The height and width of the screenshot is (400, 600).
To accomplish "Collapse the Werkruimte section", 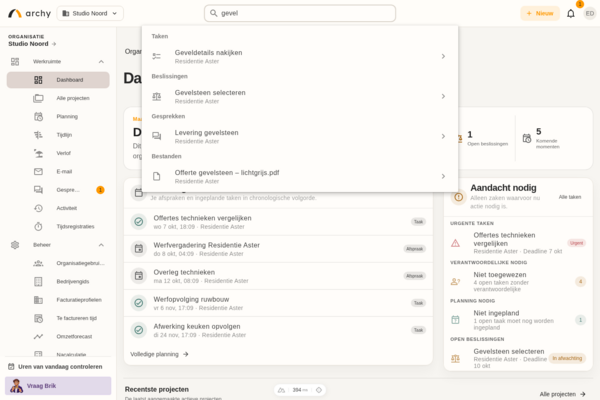I will point(101,62).
